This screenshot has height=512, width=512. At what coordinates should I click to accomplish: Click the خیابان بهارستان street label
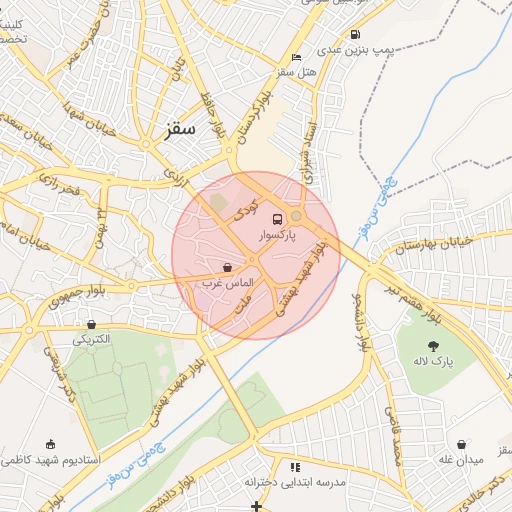(434, 245)
